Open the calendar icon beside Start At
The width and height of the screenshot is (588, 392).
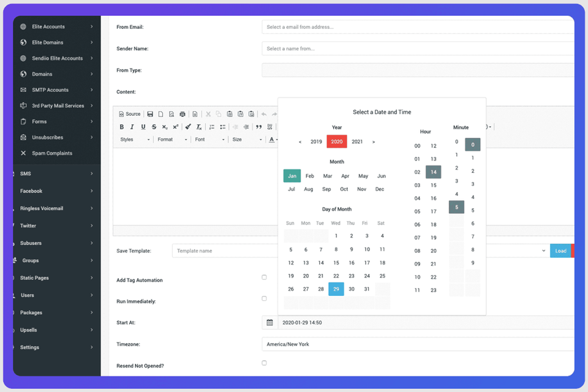(269, 323)
